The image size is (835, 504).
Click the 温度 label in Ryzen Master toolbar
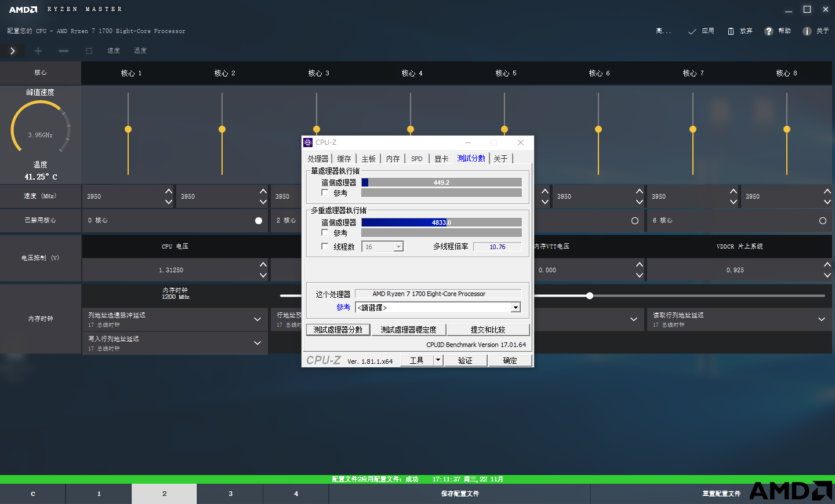point(140,51)
